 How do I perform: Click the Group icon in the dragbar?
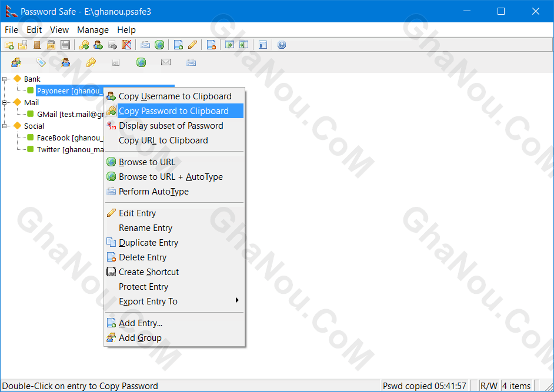tap(16, 62)
